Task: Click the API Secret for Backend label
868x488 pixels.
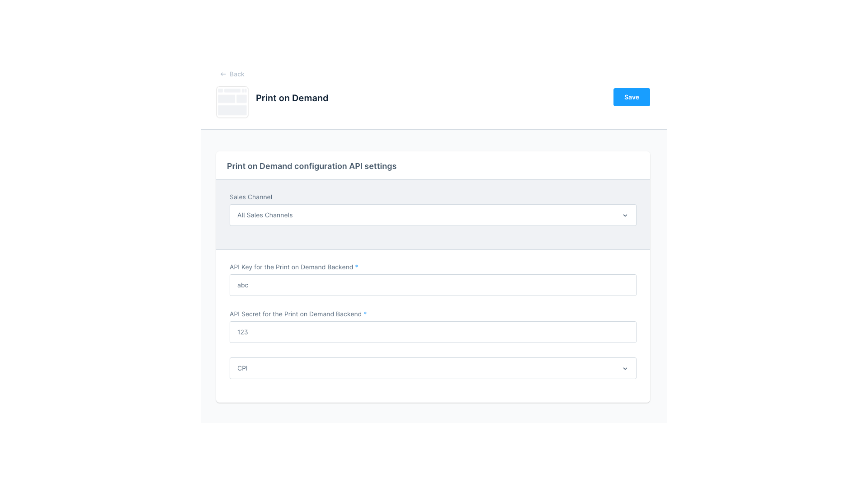Action: 296,314
